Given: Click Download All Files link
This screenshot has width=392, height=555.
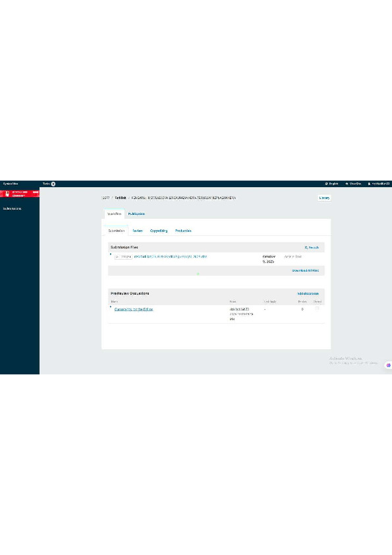Looking at the screenshot, I should click(305, 270).
